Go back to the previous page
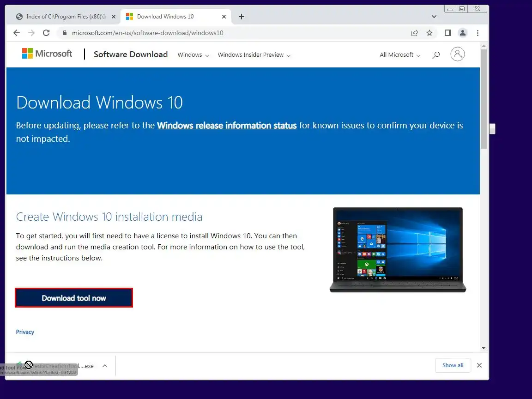532x399 pixels. tap(17, 33)
